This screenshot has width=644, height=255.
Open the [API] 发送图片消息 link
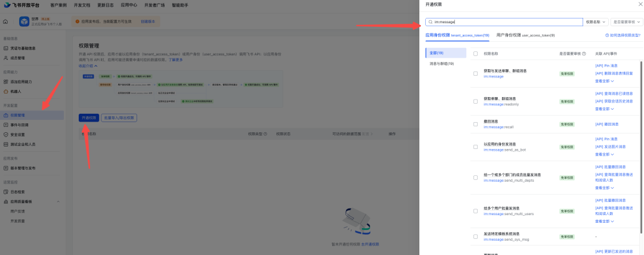tap(611, 147)
